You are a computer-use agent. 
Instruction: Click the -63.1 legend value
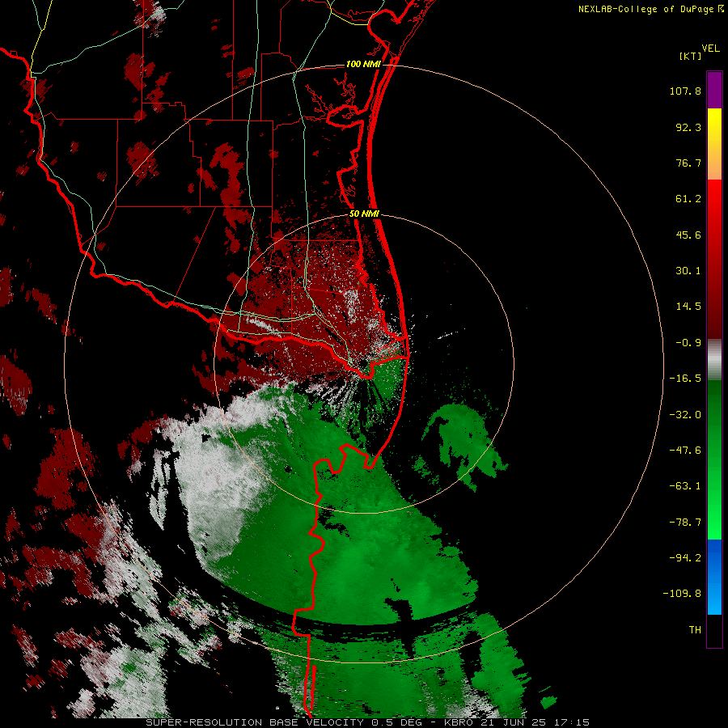tap(685, 486)
